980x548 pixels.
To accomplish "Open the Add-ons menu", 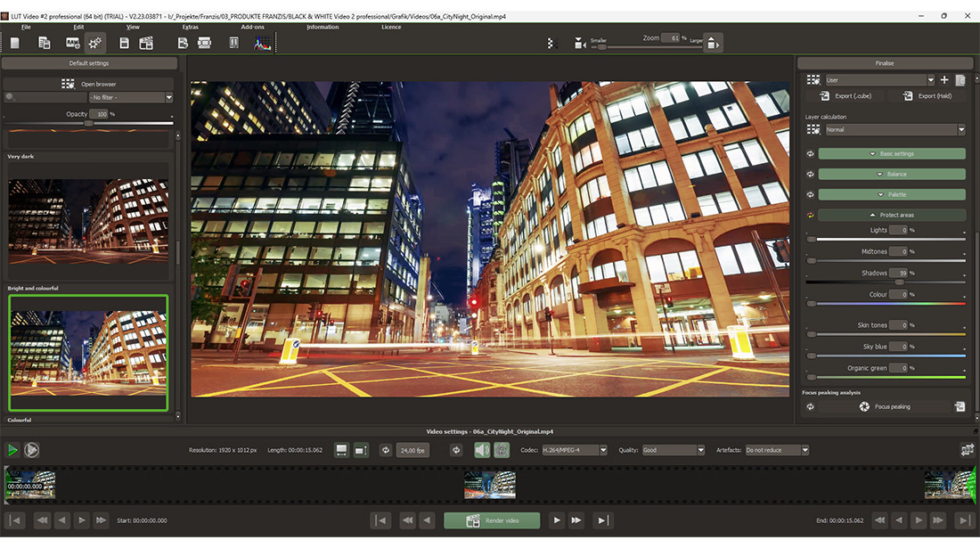I will 253,27.
